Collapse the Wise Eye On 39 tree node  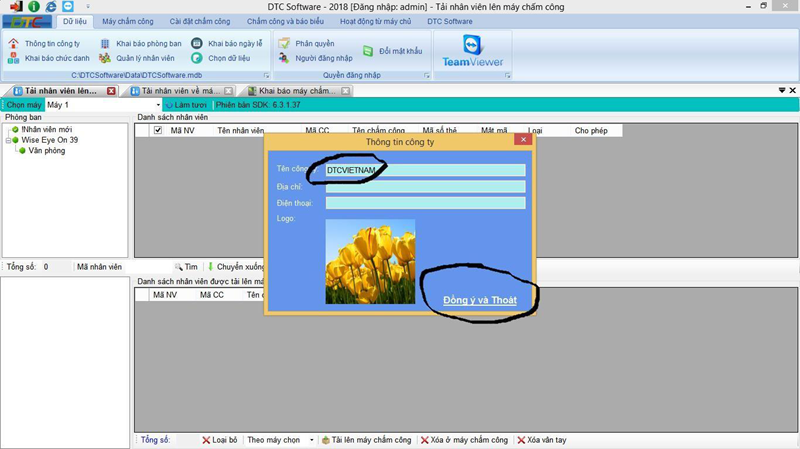tap(9, 140)
